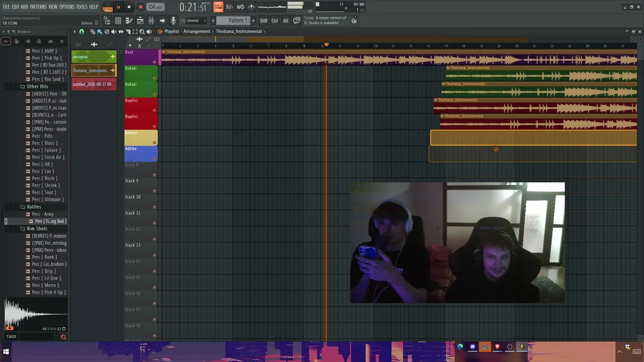Mute the second Duplici track
This screenshot has height=362, width=644.
(154, 127)
